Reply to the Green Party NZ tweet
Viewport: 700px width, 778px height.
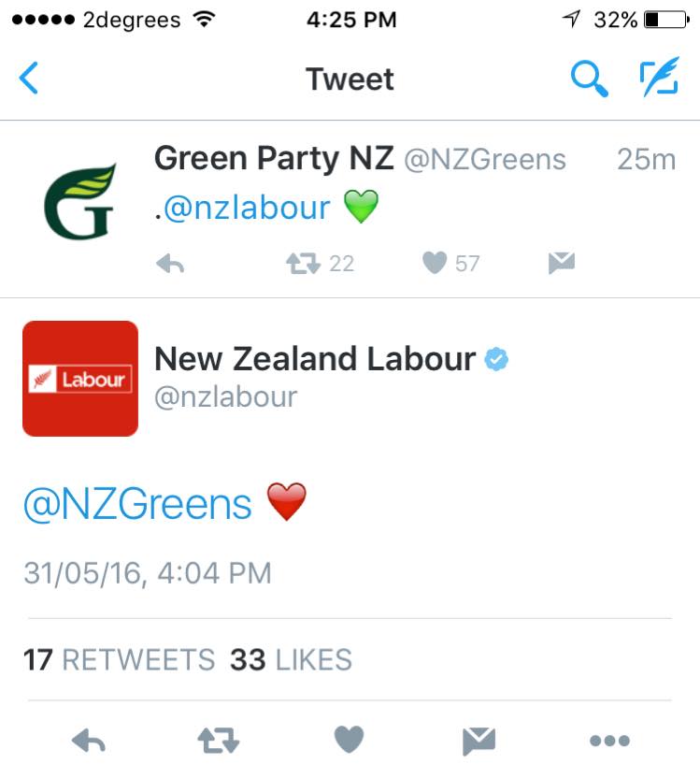[x=170, y=265]
